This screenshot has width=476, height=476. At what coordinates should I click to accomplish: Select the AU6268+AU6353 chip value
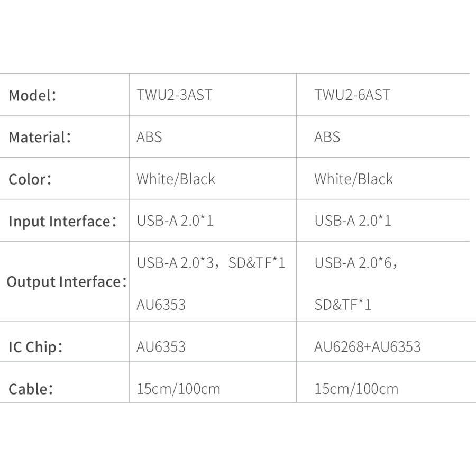(x=368, y=347)
